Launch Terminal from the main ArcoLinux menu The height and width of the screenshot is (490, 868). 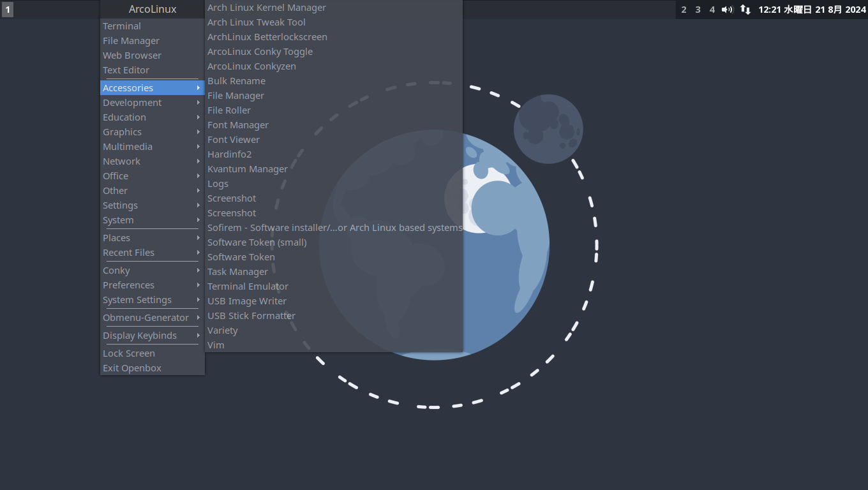153,26
